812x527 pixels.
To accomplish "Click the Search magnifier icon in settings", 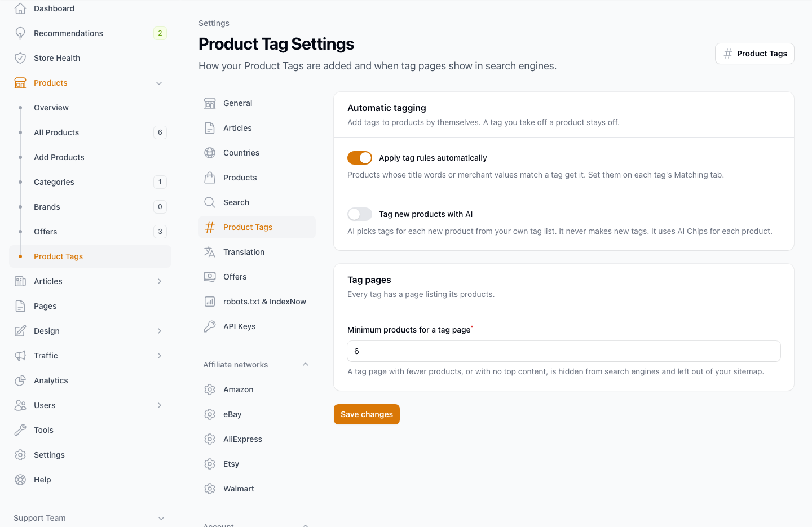I will click(210, 202).
